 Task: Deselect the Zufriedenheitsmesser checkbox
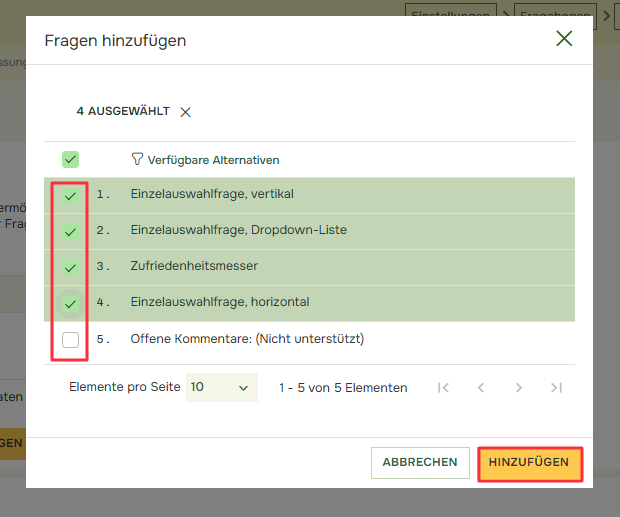(70, 268)
